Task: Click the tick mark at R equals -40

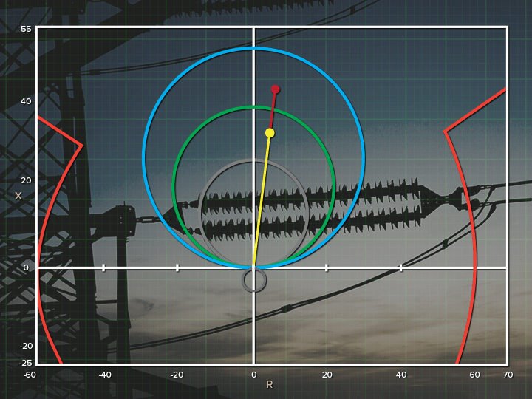Action: click(x=103, y=267)
